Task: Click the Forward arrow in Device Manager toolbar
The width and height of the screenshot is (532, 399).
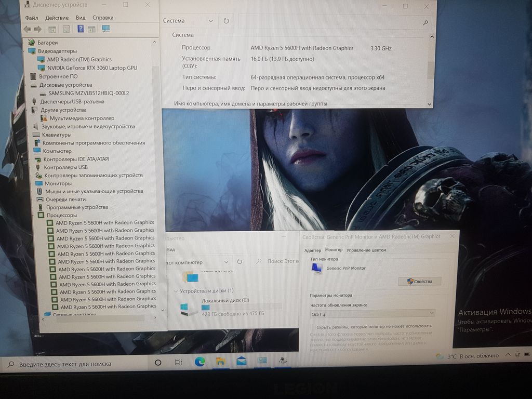Action: point(38,30)
